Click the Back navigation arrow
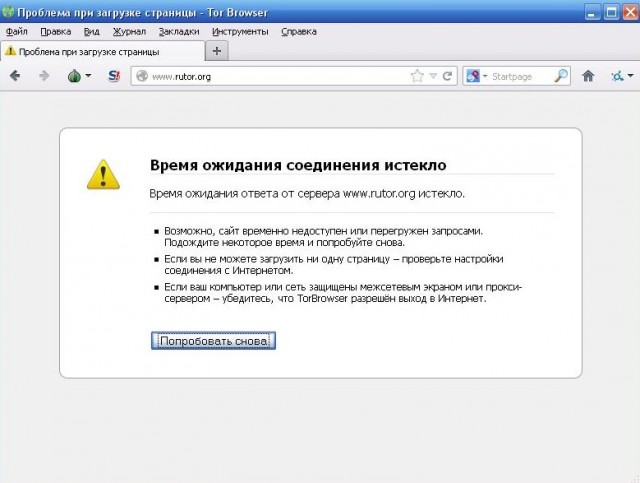The height and width of the screenshot is (483, 640). tap(16, 76)
